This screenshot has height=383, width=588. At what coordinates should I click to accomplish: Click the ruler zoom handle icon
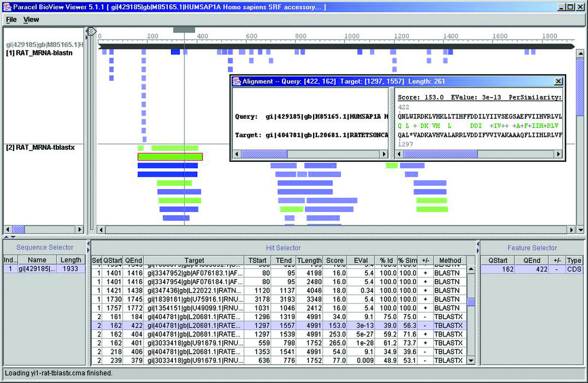[x=92, y=31]
